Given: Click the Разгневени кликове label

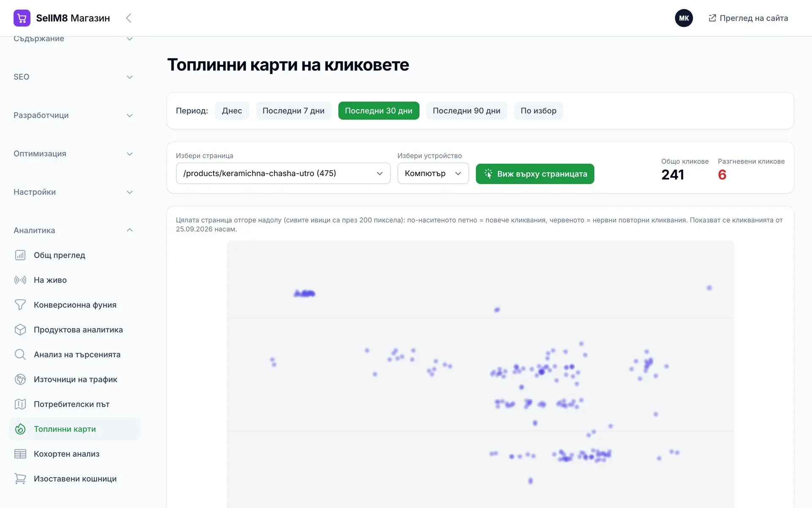Looking at the screenshot, I should coord(751,161).
